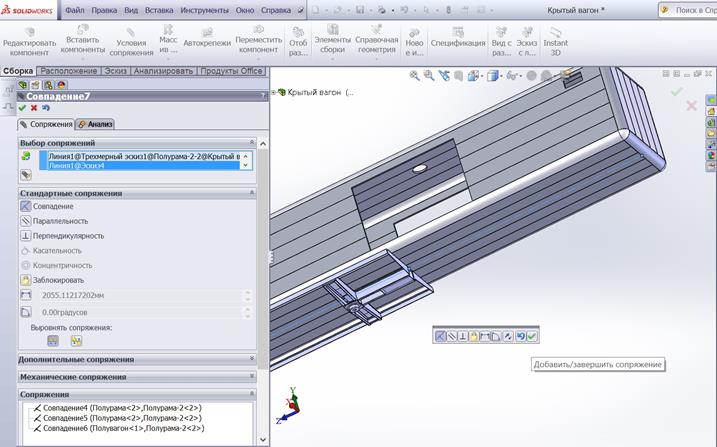Expand the Крытый вагон tree node

click(x=273, y=92)
